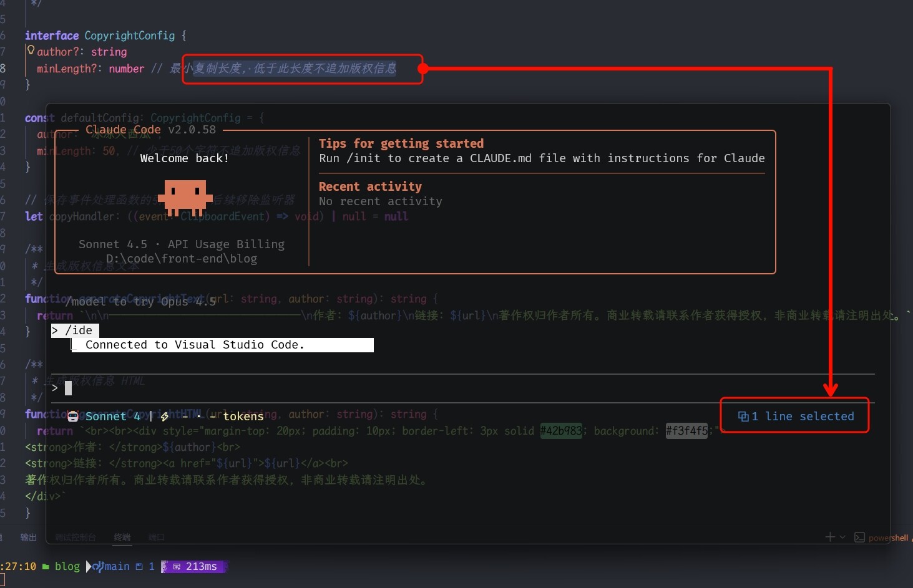The height and width of the screenshot is (588, 913).
Task: Click the #42b983 color swatch value
Action: [561, 431]
